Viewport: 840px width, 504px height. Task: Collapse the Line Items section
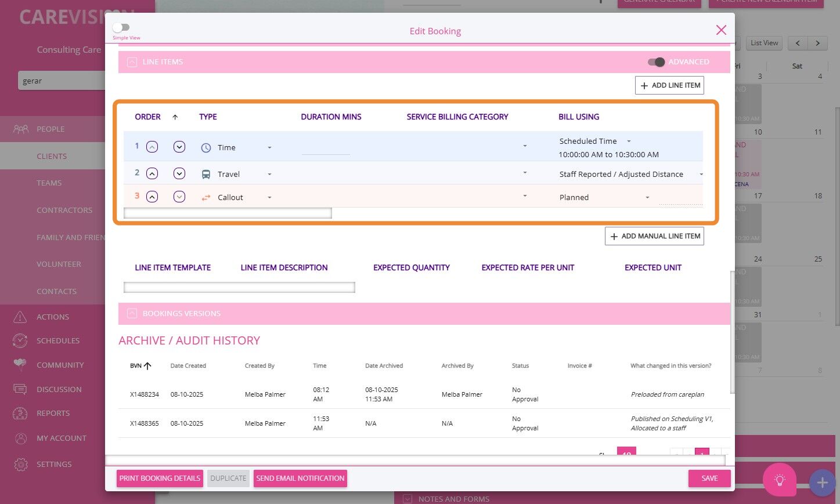(x=132, y=62)
